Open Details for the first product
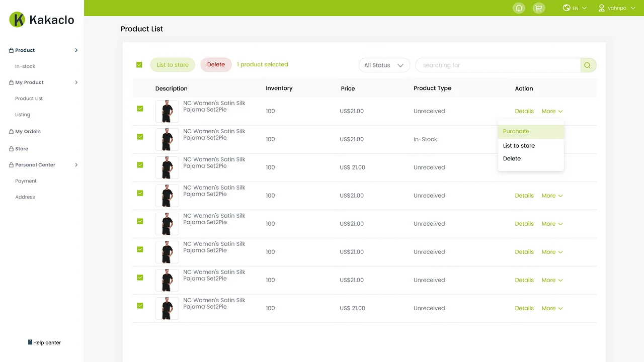 click(x=524, y=111)
